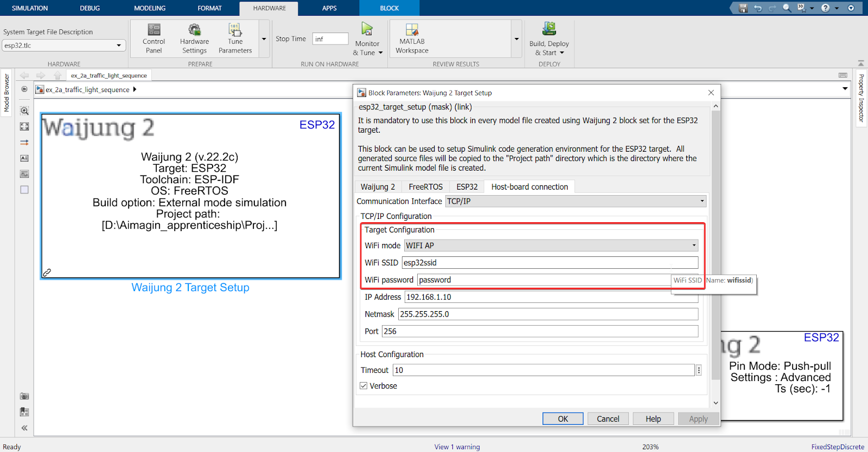868x452 pixels.
Task: Open the Waijung 2 dialog tab
Action: pos(378,186)
